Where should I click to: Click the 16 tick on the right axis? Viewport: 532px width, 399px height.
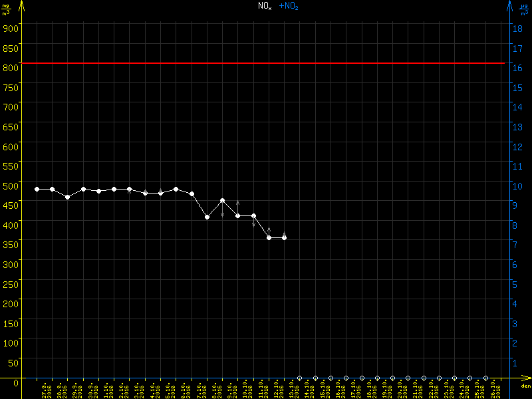click(515, 67)
